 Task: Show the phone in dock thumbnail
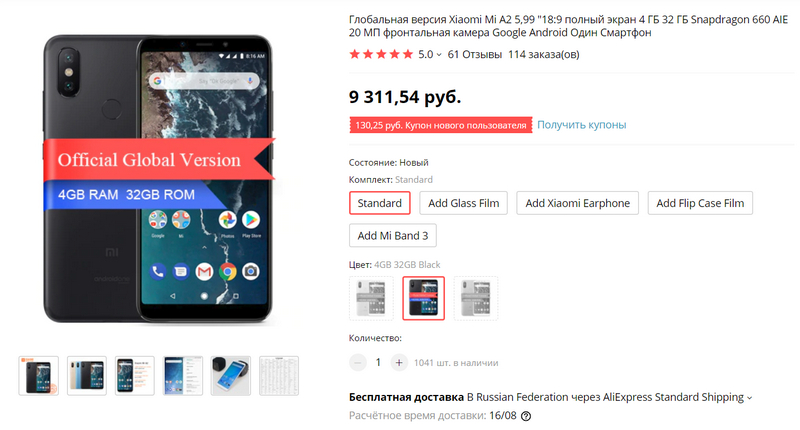pyautogui.click(x=231, y=376)
